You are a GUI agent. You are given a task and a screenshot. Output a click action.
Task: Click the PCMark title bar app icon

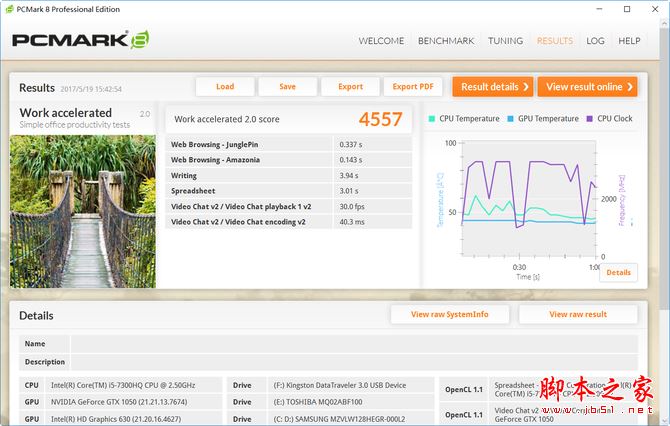(x=9, y=9)
